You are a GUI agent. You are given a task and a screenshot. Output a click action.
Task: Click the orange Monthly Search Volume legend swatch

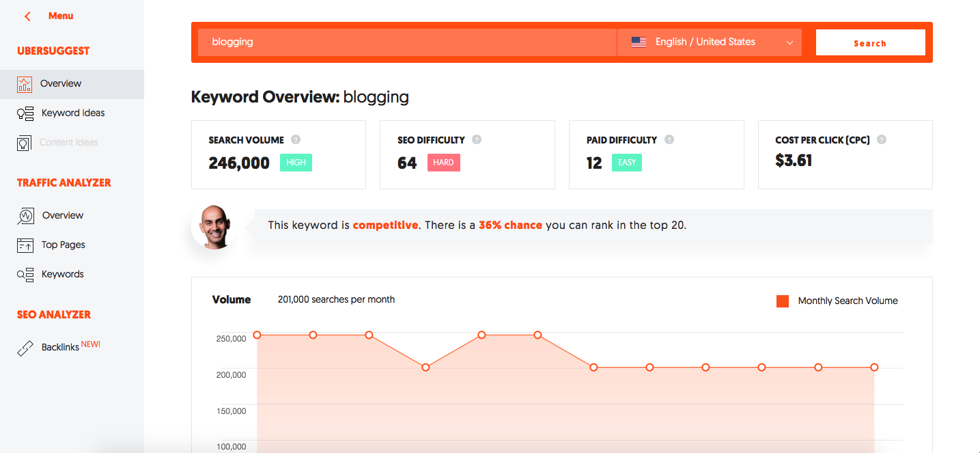[x=783, y=301]
